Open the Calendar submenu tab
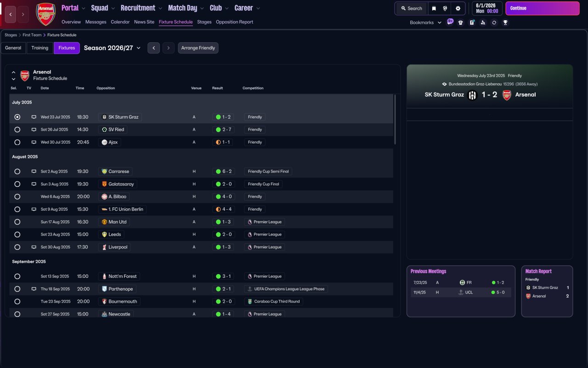The image size is (588, 368). tap(120, 22)
